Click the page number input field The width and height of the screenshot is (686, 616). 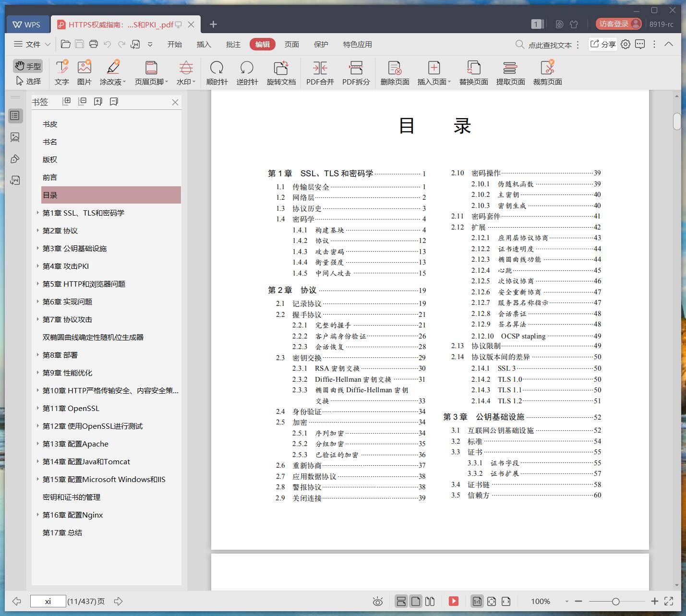tap(48, 601)
